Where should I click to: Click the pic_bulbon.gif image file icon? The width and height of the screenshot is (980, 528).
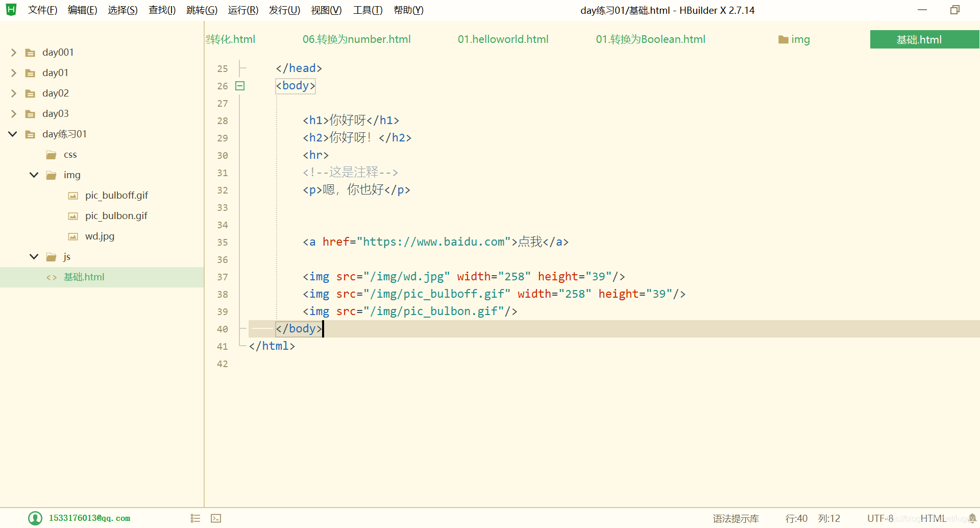[73, 216]
